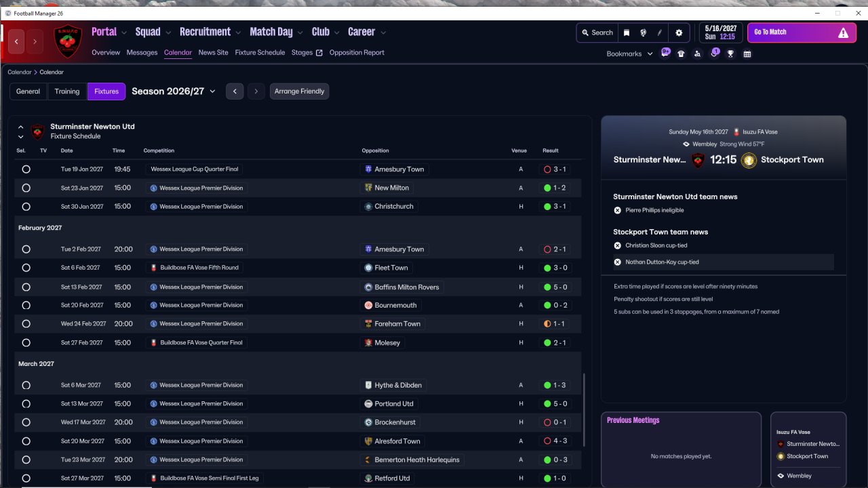
Task: Open the Messages sub-menu item
Action: point(142,53)
